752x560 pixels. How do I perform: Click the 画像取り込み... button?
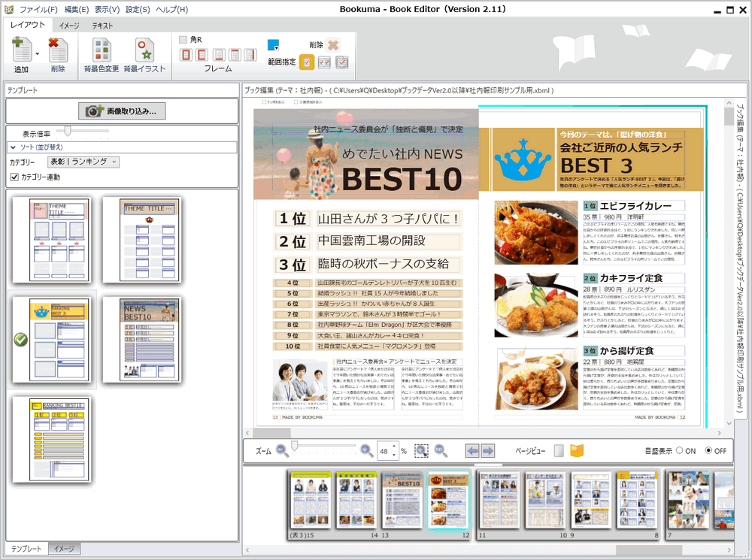[123, 111]
